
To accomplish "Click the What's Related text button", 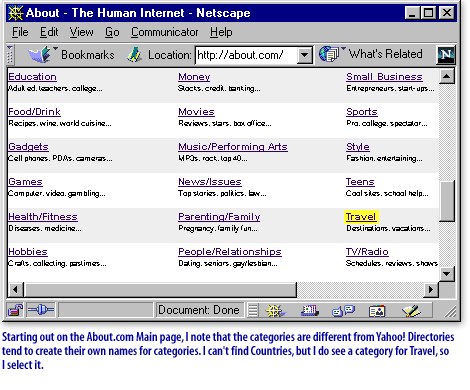I will [x=386, y=54].
